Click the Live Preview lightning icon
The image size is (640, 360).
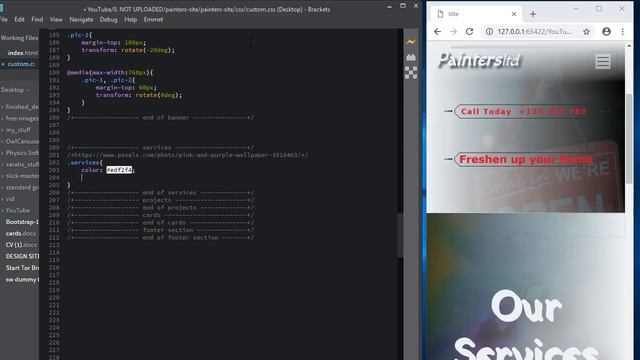pos(411,42)
